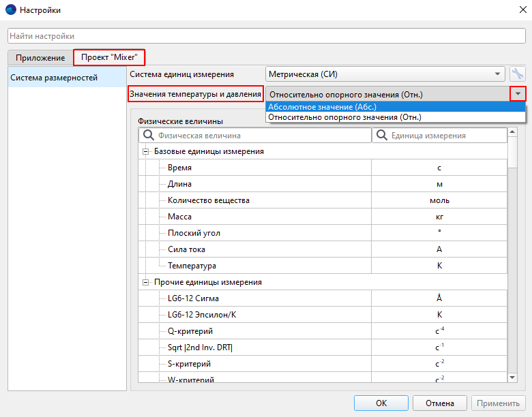Viewport: 532px width, 417px height.
Task: Click the Найти настройки search field
Action: [x=266, y=35]
